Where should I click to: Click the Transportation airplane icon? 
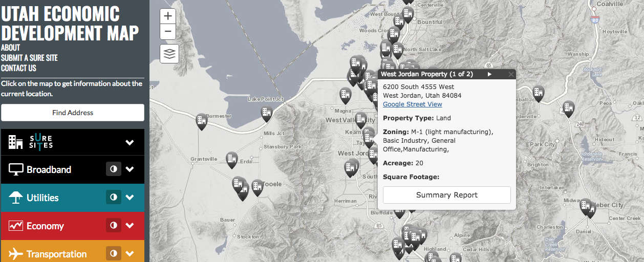[x=16, y=254]
